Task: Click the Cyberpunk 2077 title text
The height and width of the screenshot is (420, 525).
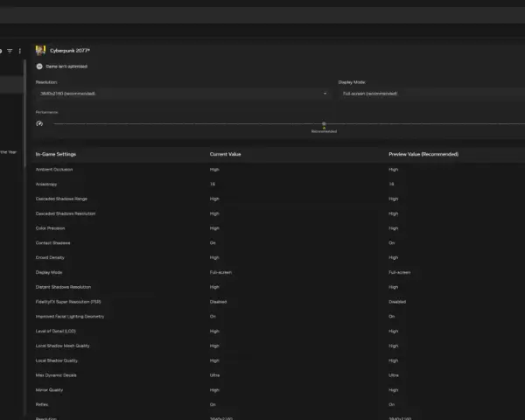Action: click(x=70, y=51)
